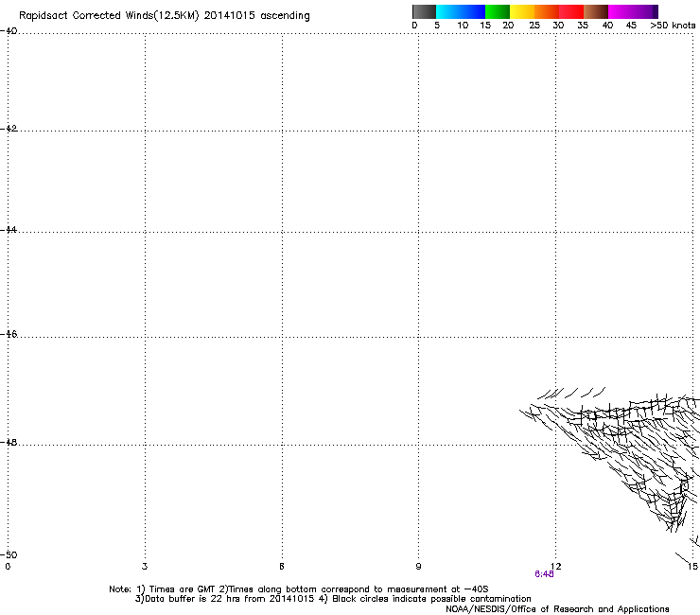
Task: Click the -50 latitude axis label
Action: click(9, 554)
